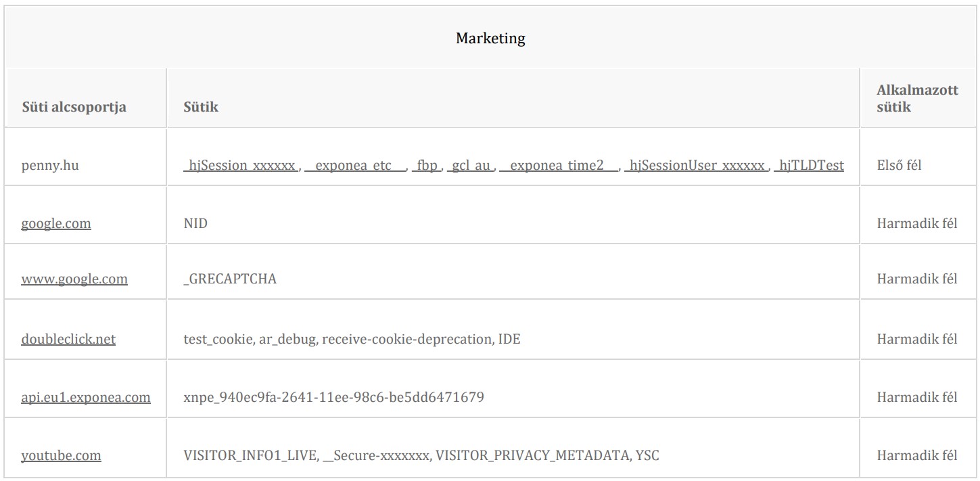Follow the api.eu1.exponea.com subgroup link
This screenshot has width=980, height=481.
pos(86,397)
